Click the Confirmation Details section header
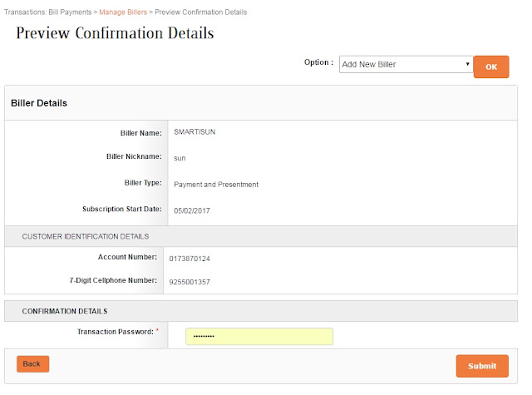The height and width of the screenshot is (395, 532). tap(65, 311)
